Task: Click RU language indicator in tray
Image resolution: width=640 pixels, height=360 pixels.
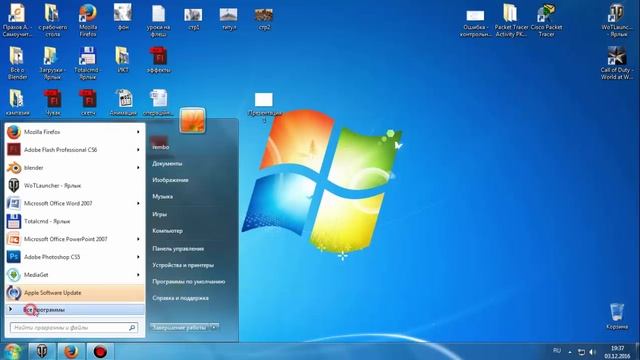Action: click(x=557, y=351)
